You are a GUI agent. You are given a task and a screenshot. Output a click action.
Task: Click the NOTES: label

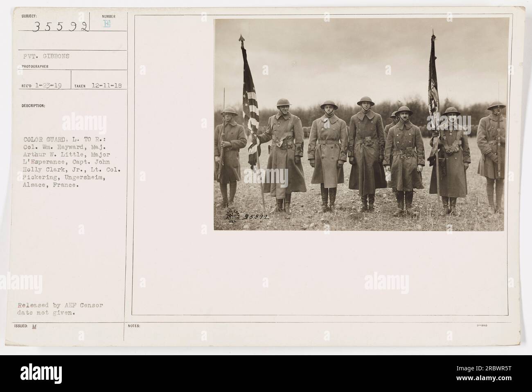tap(134, 326)
